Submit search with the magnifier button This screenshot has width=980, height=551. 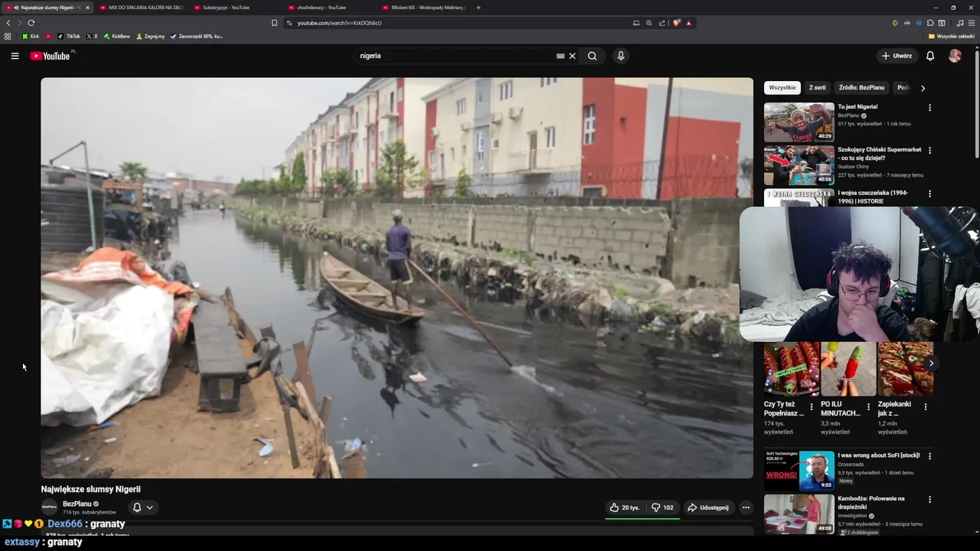pyautogui.click(x=593, y=56)
